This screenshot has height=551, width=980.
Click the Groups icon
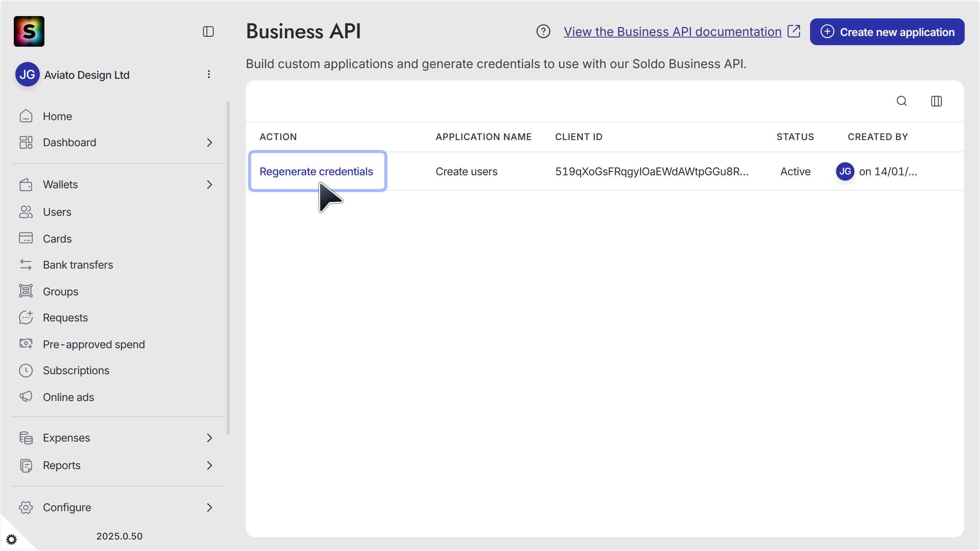[26, 291]
